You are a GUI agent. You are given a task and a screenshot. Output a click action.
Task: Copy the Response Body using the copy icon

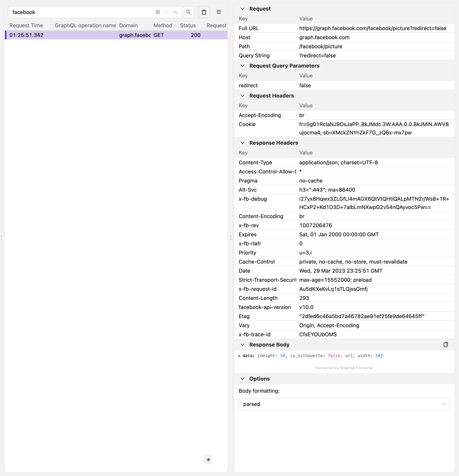pyautogui.click(x=445, y=344)
